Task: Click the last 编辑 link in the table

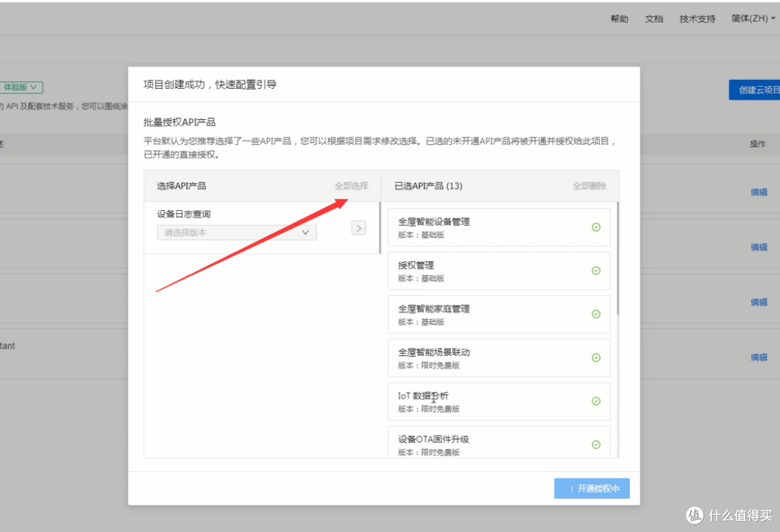Action: pos(759,357)
